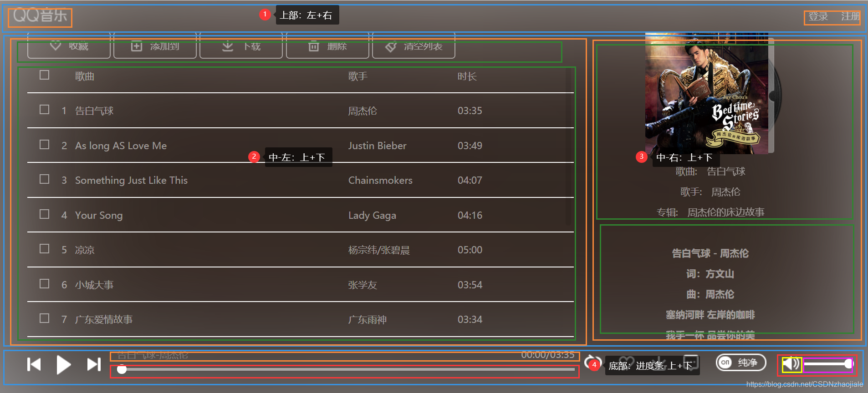Select song title As long AS Love Me
Viewport: 868px width, 393px height.
click(121, 146)
